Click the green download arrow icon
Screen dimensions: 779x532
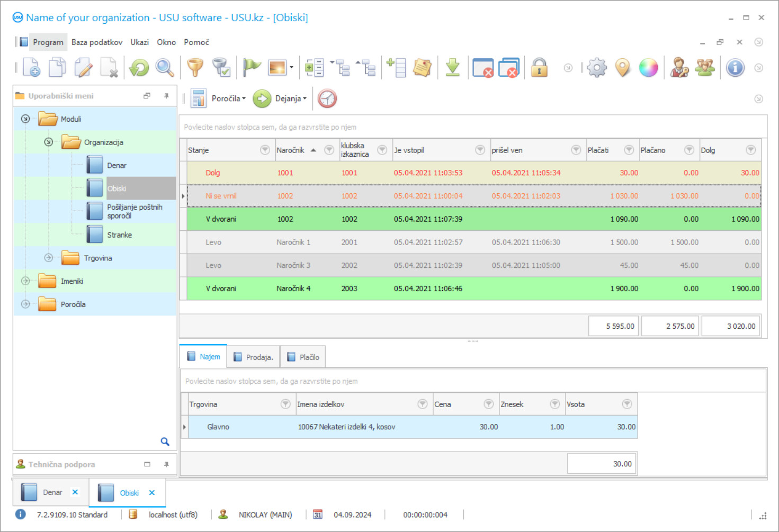tap(453, 68)
